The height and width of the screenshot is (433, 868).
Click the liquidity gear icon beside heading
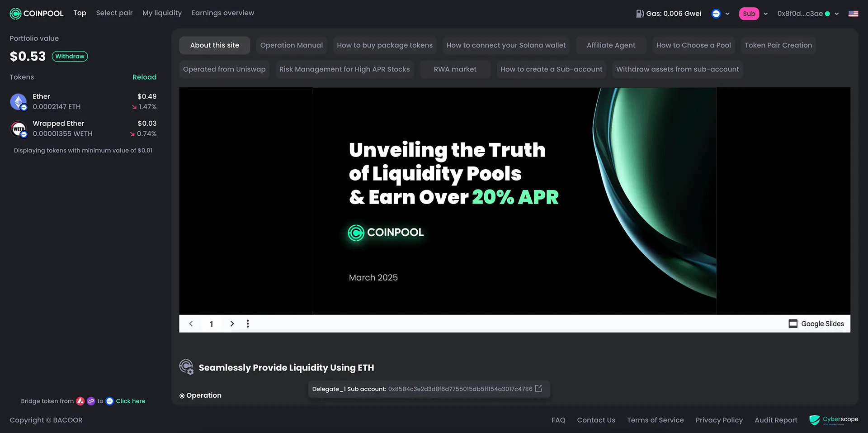(x=186, y=367)
